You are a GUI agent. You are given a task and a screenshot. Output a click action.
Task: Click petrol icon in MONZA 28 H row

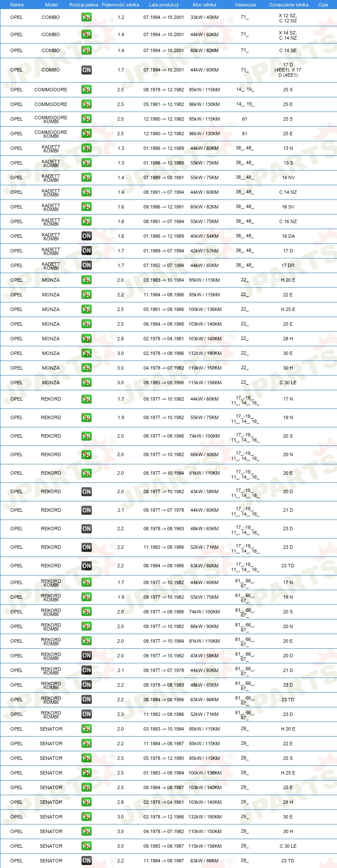click(87, 339)
